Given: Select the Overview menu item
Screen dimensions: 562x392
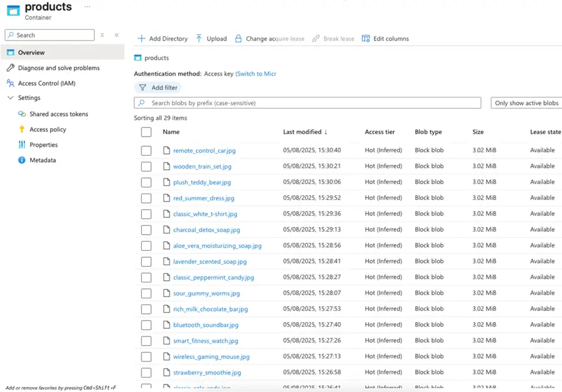Looking at the screenshot, I should [31, 53].
